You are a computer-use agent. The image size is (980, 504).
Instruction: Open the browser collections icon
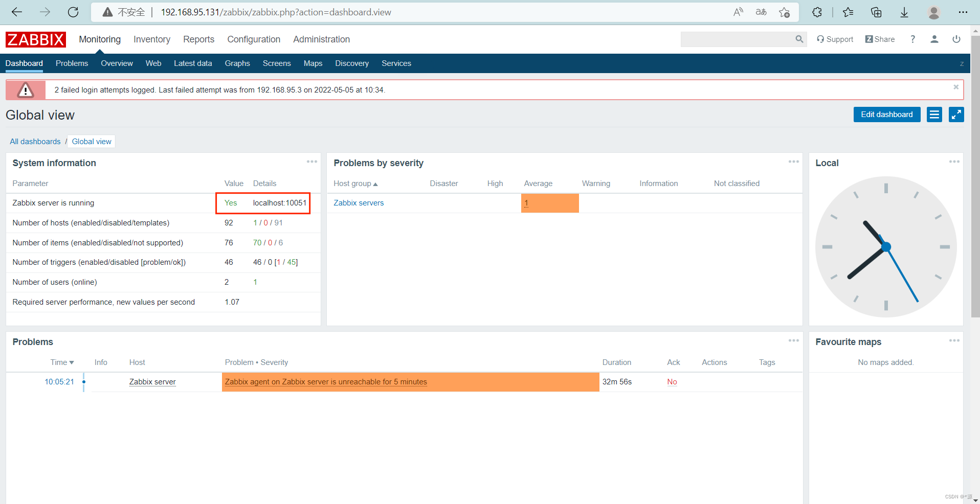pos(876,12)
